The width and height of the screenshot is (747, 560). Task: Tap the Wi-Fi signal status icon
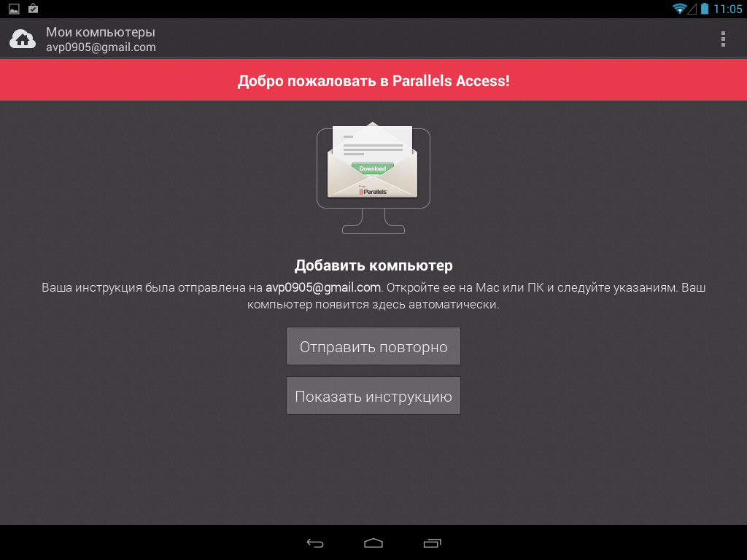(x=679, y=9)
